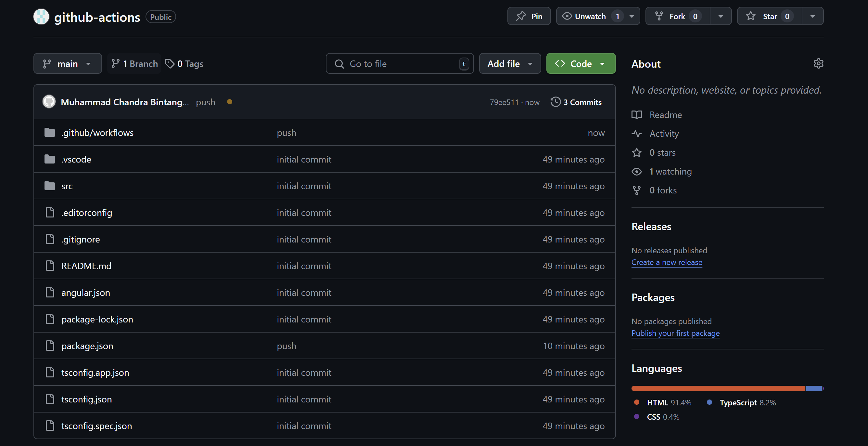The width and height of the screenshot is (868, 446).
Task: Open the Add file dropdown
Action: pos(510,63)
